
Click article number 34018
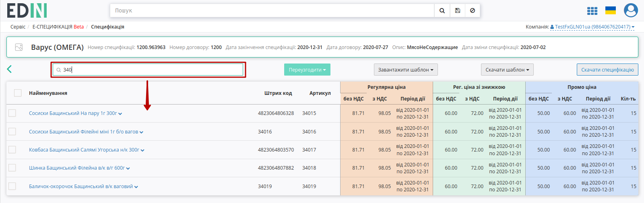click(x=309, y=168)
